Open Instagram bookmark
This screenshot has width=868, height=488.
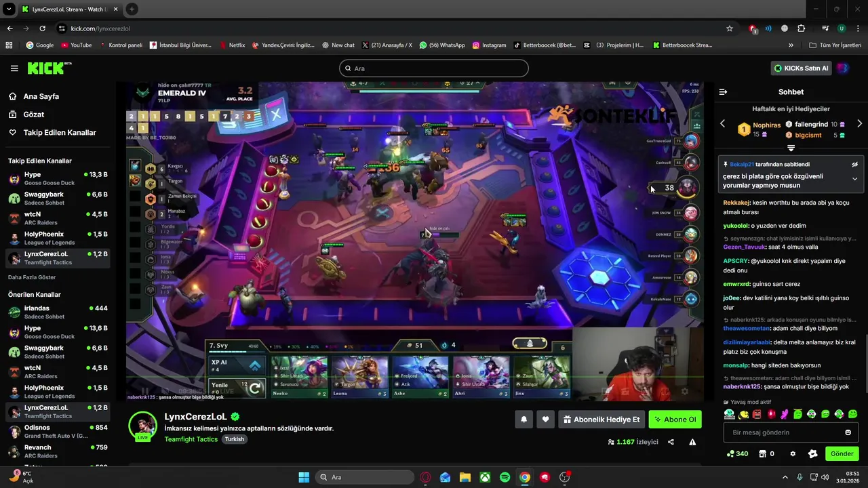coord(489,45)
